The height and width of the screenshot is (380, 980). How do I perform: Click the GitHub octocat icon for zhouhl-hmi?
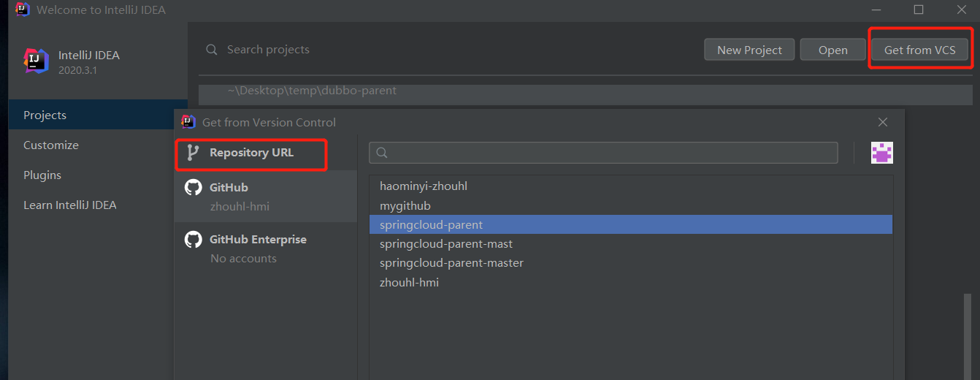pyautogui.click(x=193, y=188)
